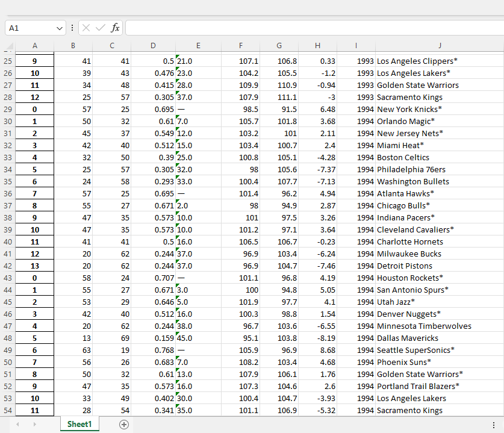Select column F header
Viewport: 504px width, 433px height.
(241, 46)
